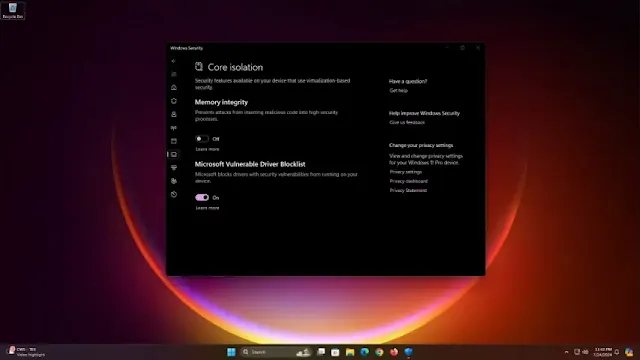
Task: Open Family options sidebar icon
Action: click(173, 181)
